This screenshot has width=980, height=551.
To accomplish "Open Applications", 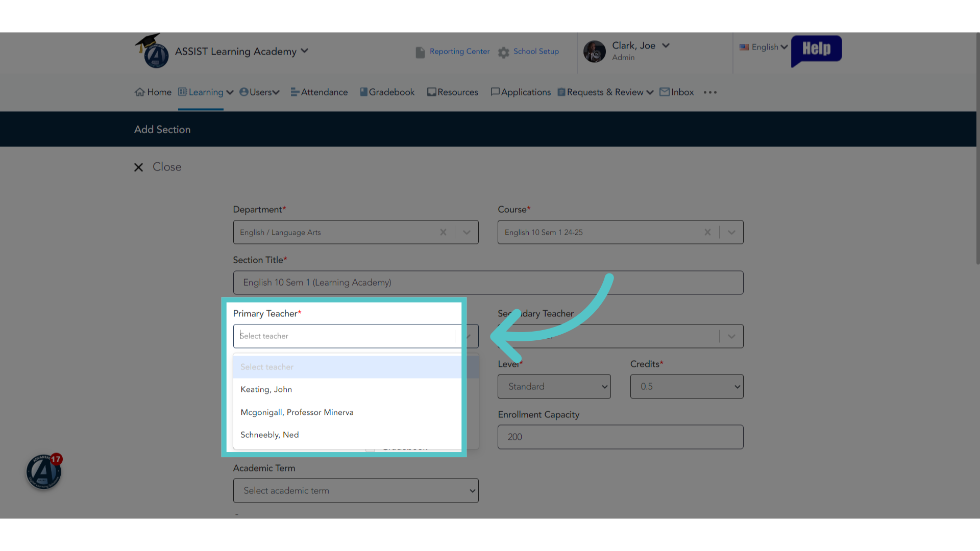I will pos(521,92).
